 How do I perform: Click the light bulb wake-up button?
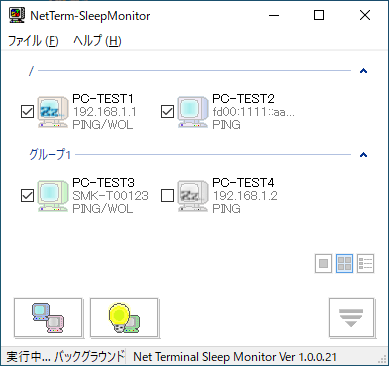pos(124,318)
